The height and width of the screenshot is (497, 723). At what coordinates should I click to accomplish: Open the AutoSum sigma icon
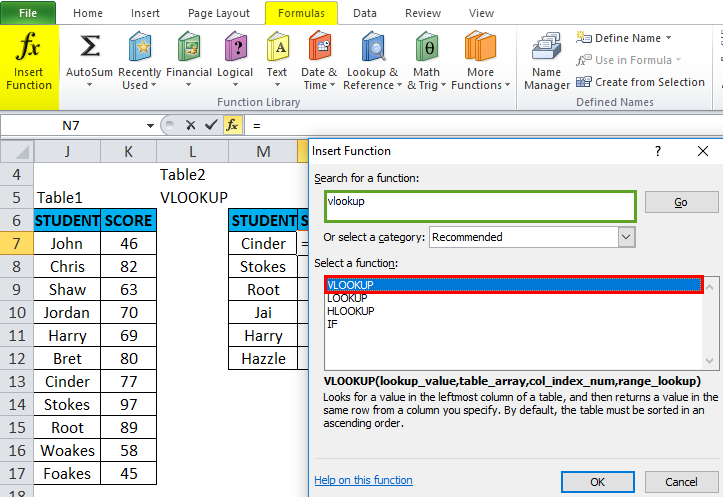coord(89,47)
